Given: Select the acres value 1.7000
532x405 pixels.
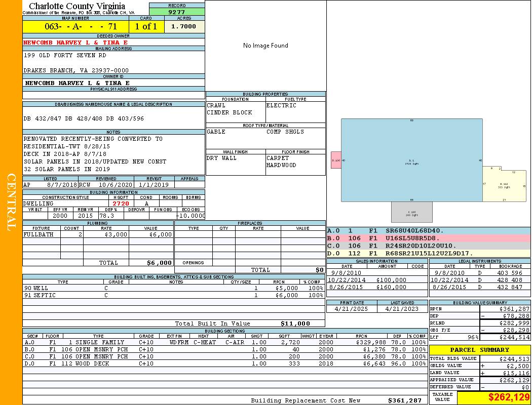Looking at the screenshot, I should 184,27.
